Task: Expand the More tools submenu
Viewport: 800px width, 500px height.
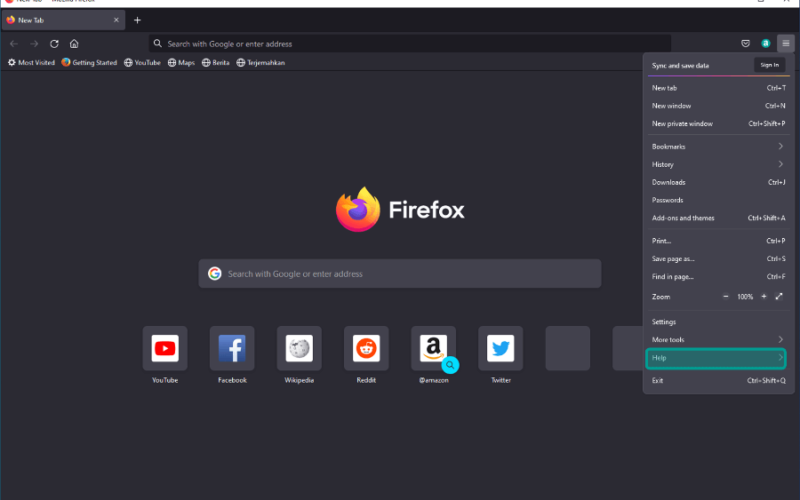Action: coord(718,340)
